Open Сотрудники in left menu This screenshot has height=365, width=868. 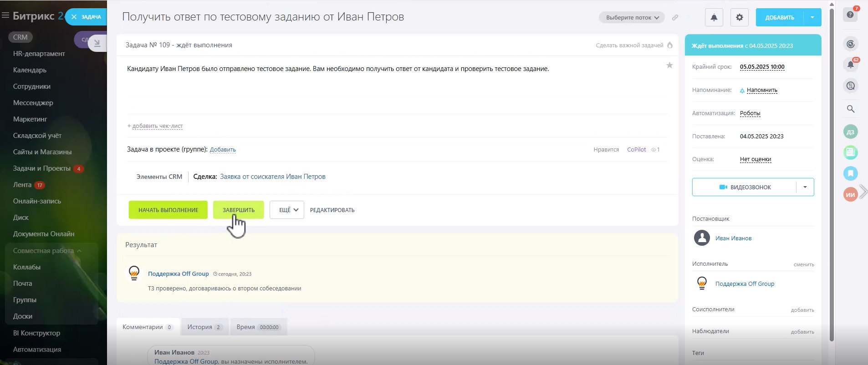32,86
